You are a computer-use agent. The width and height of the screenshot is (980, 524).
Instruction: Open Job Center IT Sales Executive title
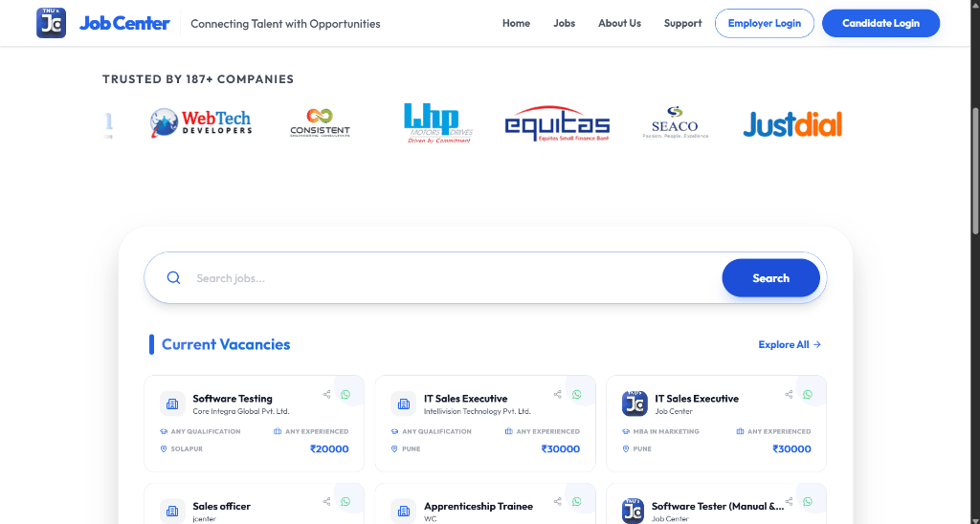(697, 399)
